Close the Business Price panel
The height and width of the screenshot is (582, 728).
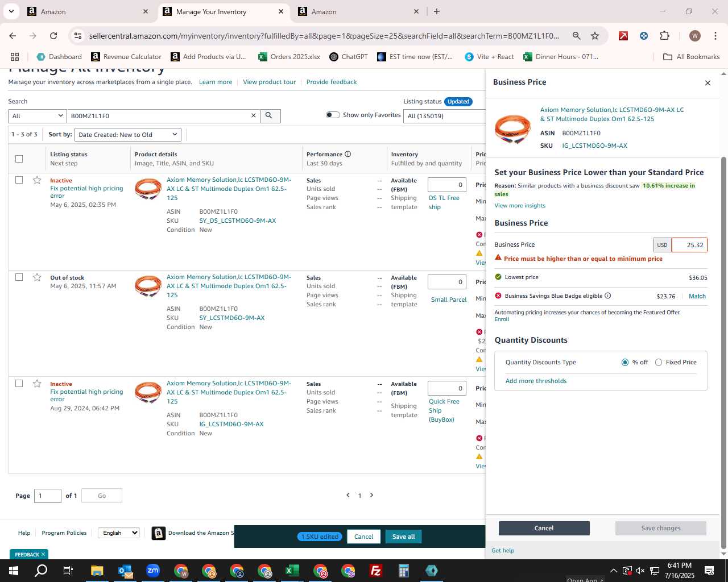click(x=708, y=83)
